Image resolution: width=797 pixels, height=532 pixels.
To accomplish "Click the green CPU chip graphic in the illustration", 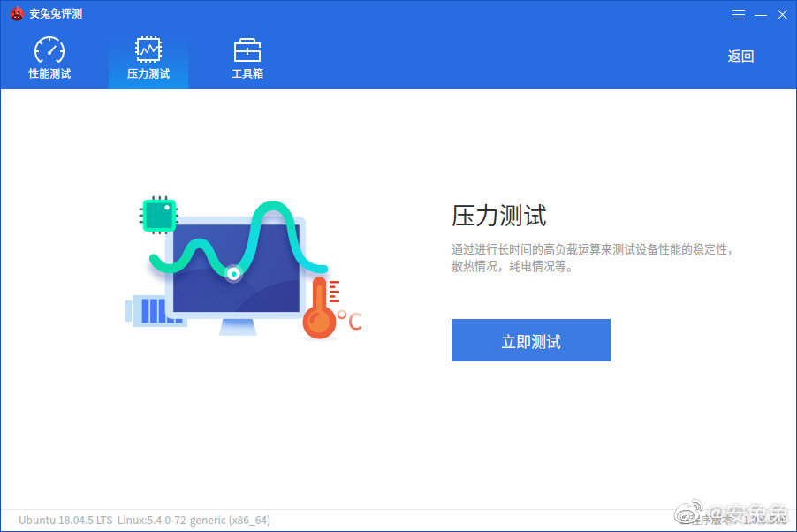I will coord(159,214).
